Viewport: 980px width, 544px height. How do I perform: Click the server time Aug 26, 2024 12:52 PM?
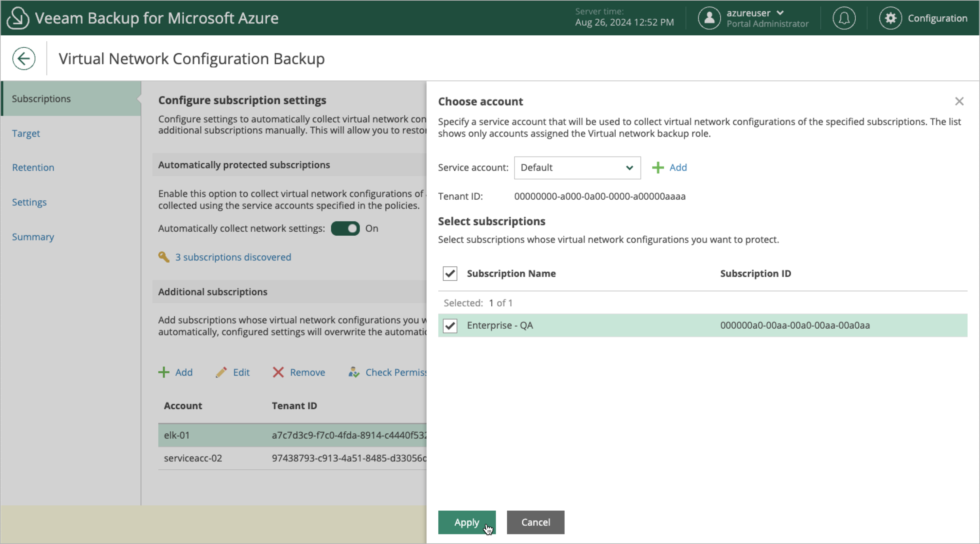pyautogui.click(x=624, y=23)
